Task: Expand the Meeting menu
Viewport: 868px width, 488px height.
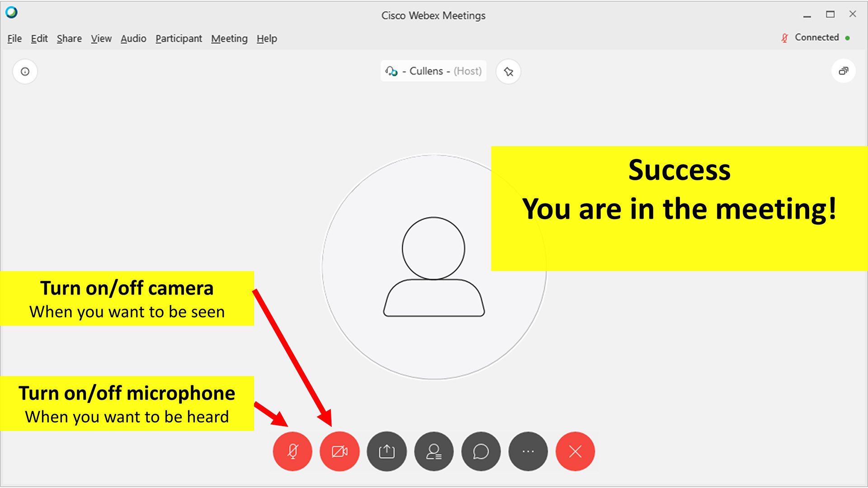Action: click(229, 39)
